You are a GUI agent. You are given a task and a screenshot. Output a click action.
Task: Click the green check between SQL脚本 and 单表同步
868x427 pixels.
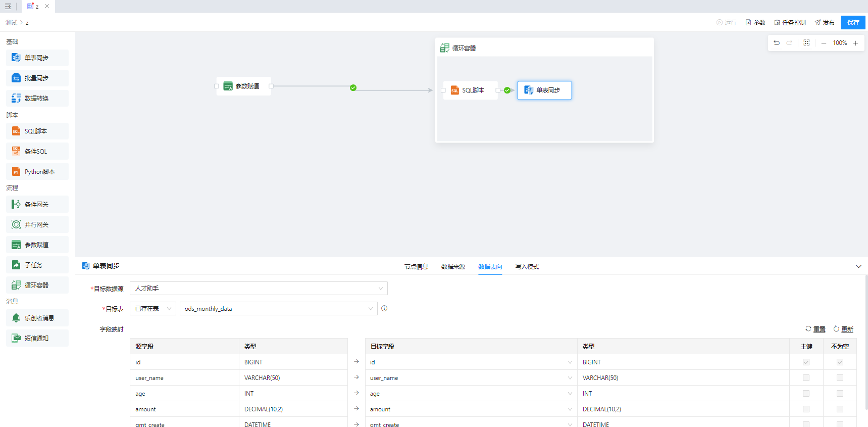click(507, 90)
